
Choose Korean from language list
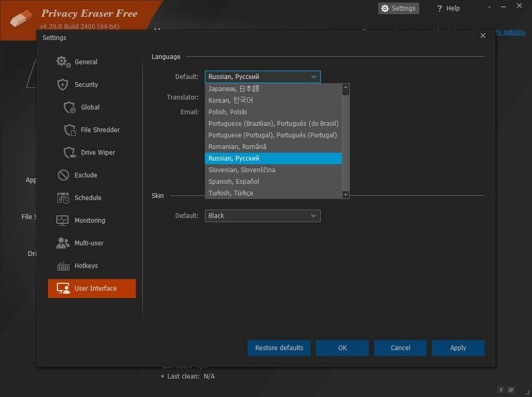coord(273,101)
